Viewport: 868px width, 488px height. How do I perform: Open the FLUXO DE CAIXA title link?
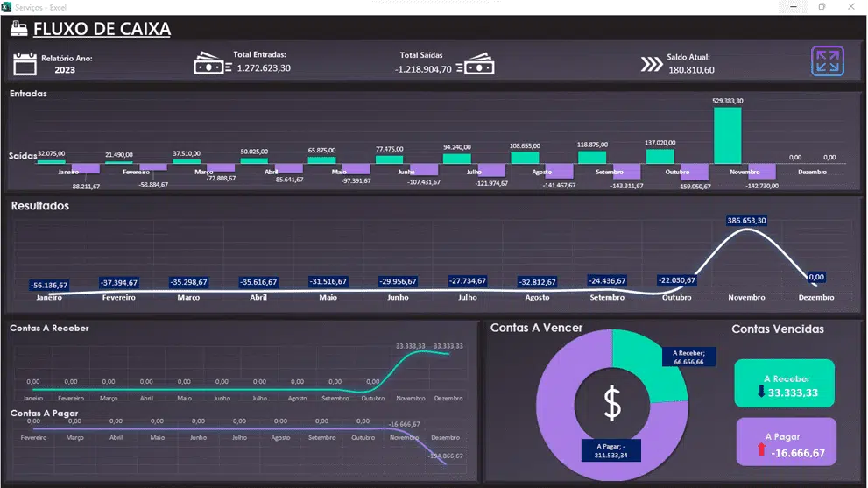[x=102, y=29]
